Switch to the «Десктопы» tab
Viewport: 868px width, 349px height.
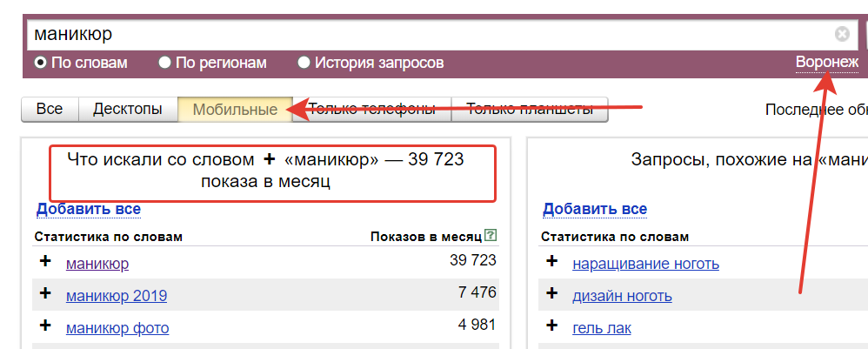[128, 109]
